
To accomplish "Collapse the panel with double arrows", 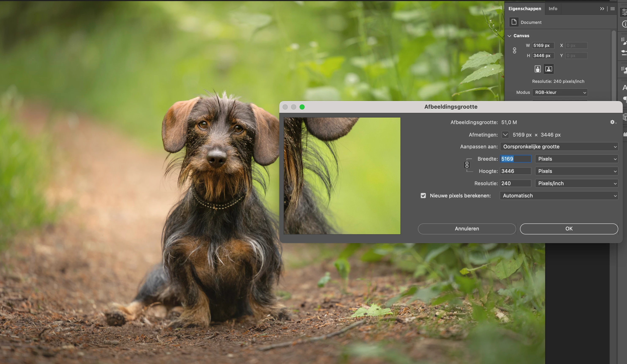I will point(602,9).
